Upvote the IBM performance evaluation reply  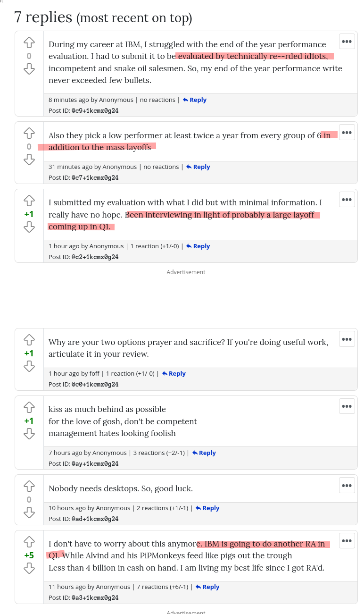[29, 42]
